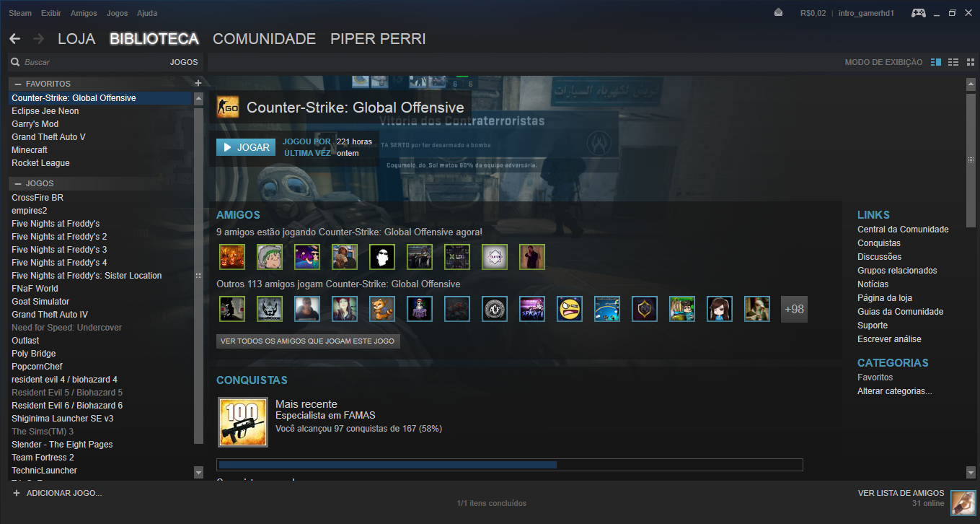This screenshot has height=524, width=980.
Task: Click the back navigation arrow
Action: [14, 39]
